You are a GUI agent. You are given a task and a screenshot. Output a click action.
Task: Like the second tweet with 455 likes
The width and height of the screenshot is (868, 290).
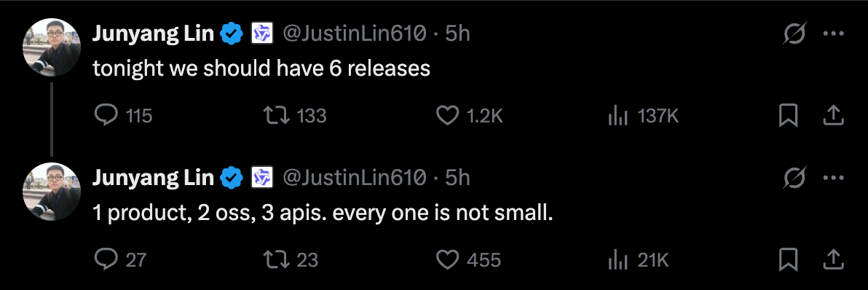(x=447, y=259)
